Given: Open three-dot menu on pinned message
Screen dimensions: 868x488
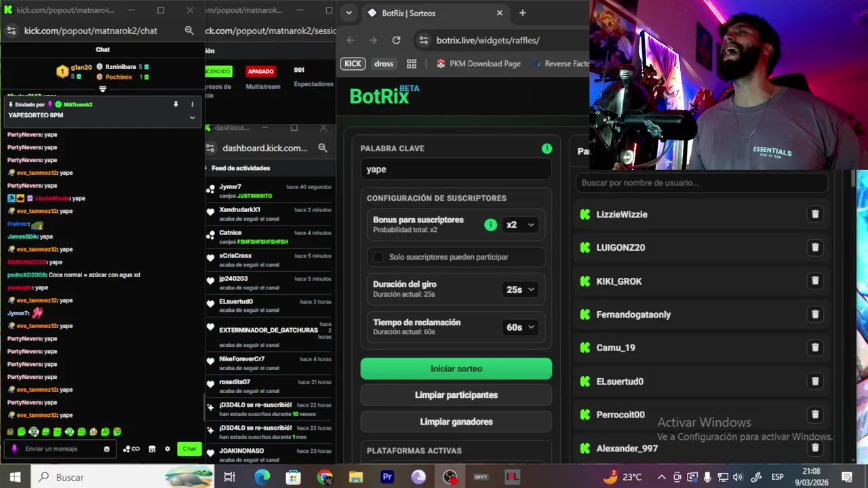Looking at the screenshot, I should click(192, 104).
